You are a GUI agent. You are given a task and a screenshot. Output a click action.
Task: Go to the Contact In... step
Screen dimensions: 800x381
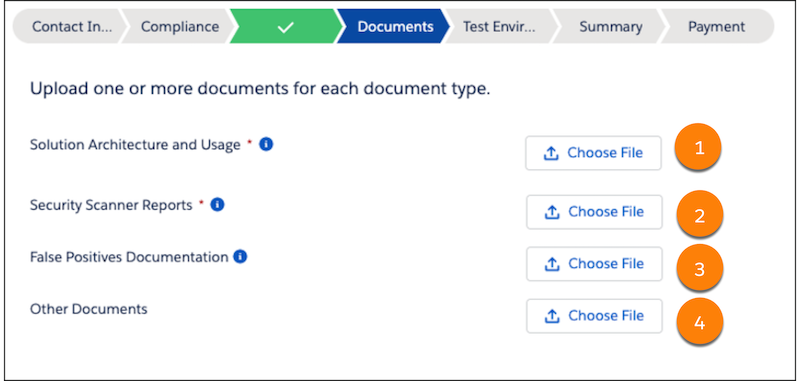pos(69,27)
